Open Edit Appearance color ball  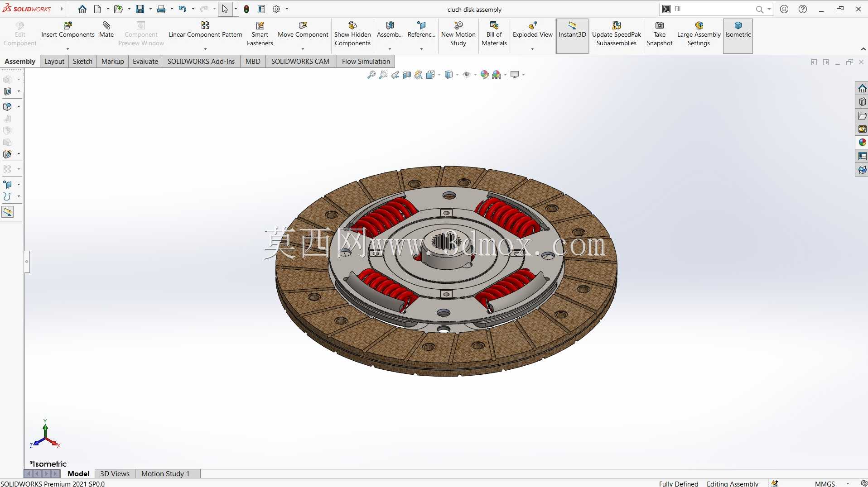point(484,75)
